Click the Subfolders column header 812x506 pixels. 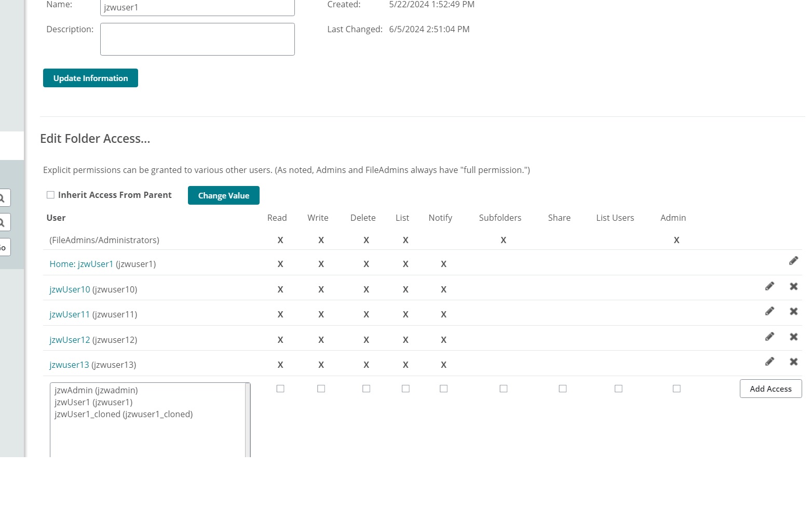click(500, 218)
